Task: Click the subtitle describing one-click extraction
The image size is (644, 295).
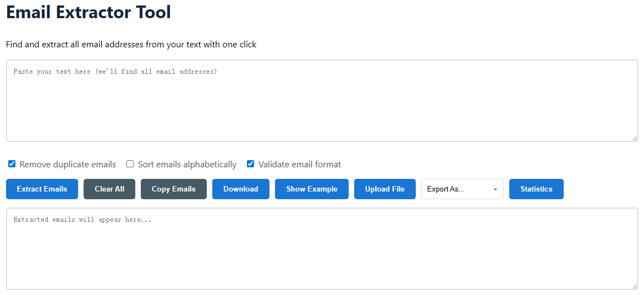Action: (131, 45)
